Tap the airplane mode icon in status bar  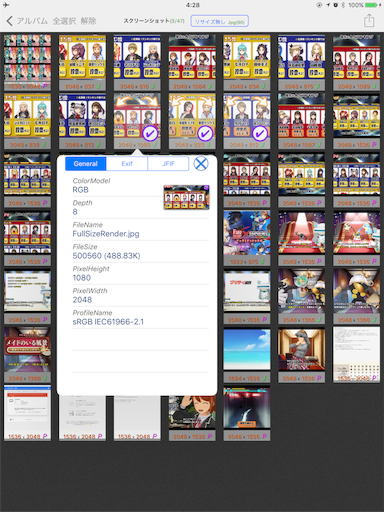[6, 5]
